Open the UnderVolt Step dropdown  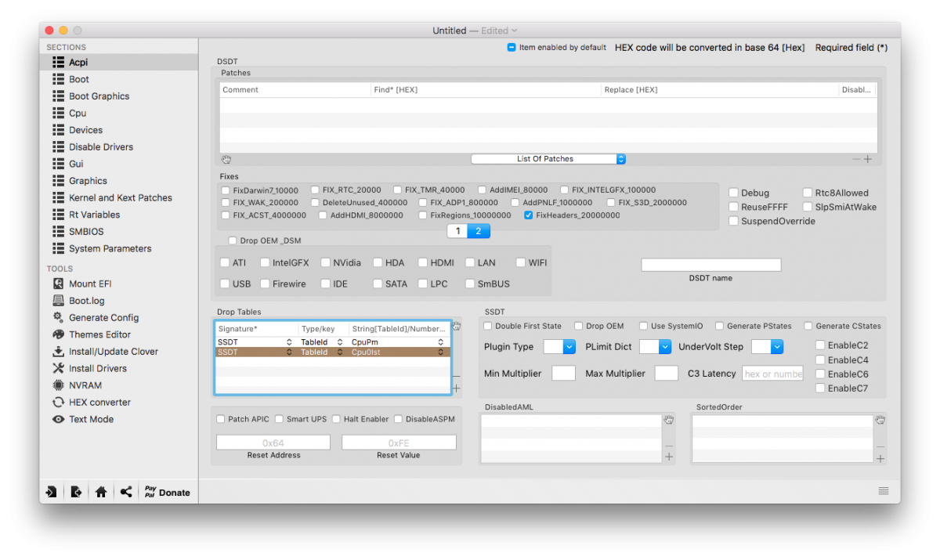(x=767, y=346)
